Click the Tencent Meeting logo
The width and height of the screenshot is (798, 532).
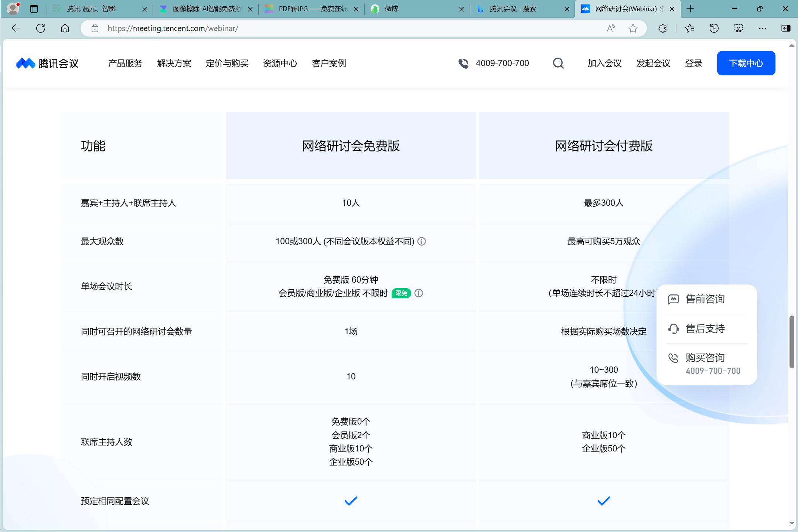(47, 63)
